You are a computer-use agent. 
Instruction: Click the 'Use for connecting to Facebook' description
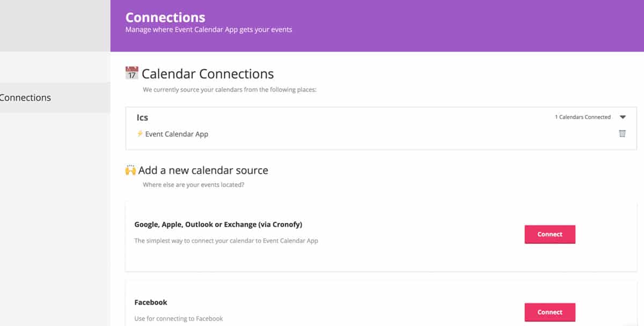[x=178, y=318]
